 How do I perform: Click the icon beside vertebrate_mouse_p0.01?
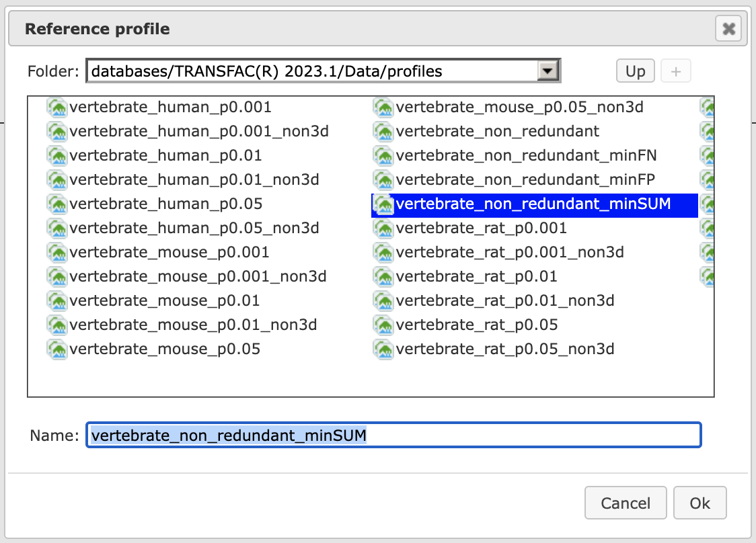[x=57, y=300]
